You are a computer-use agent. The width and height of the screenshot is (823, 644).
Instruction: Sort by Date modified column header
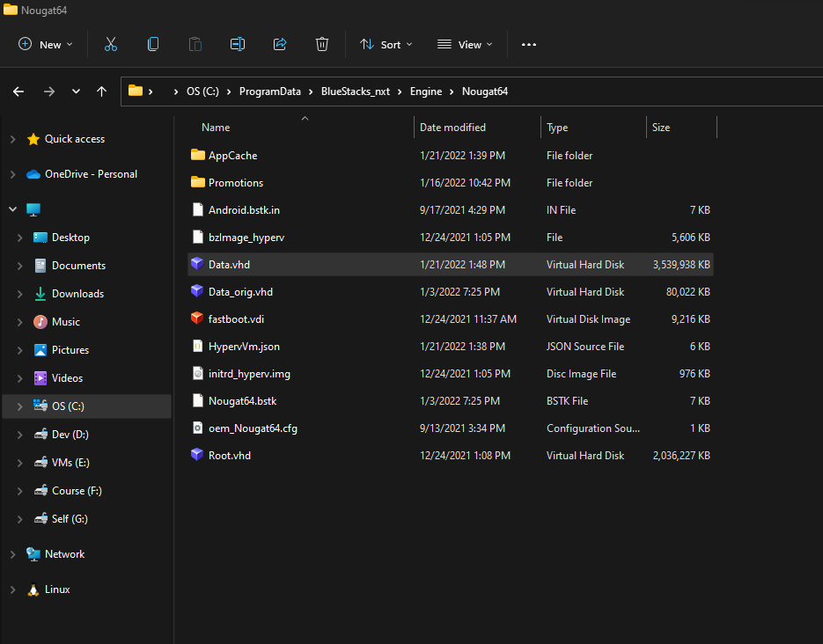(452, 128)
